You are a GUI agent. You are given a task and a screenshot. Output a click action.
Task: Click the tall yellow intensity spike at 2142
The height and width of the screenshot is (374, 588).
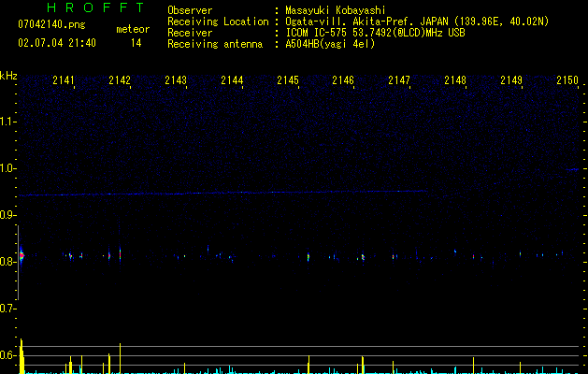pyautogui.click(x=120, y=358)
